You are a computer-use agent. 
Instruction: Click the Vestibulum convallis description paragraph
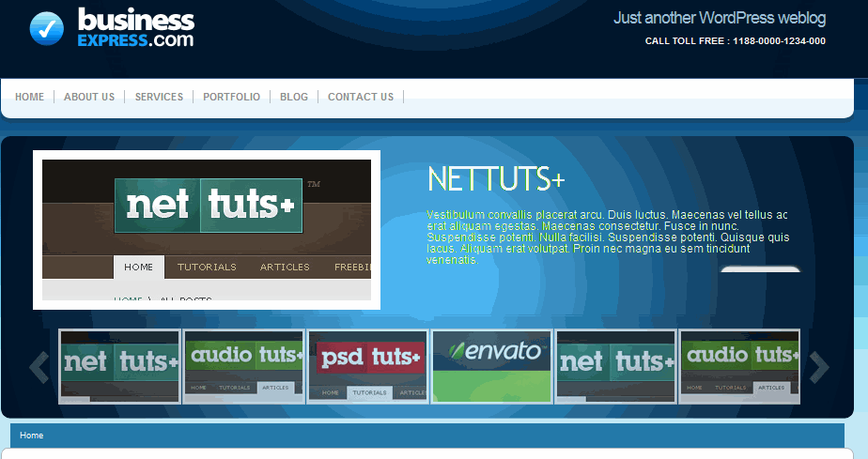[x=608, y=237]
